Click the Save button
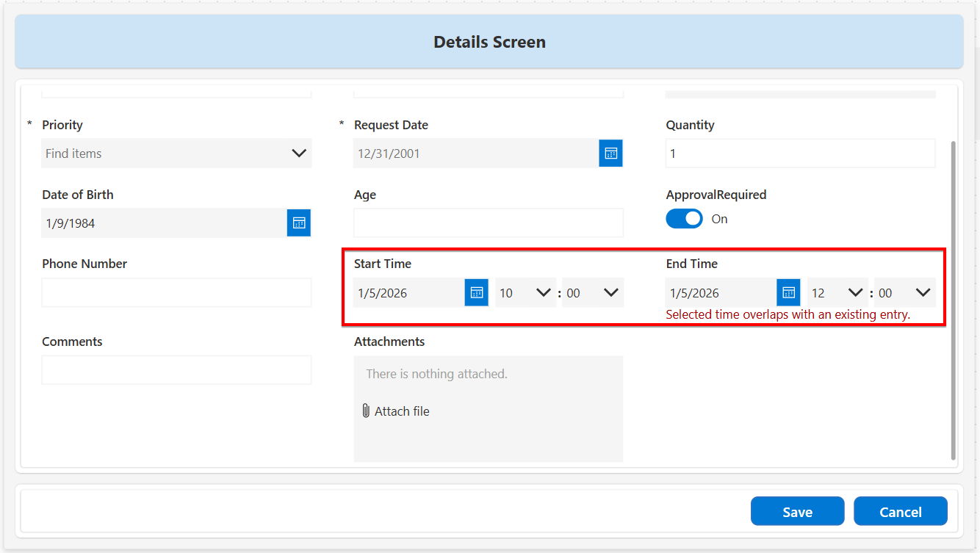 [797, 512]
